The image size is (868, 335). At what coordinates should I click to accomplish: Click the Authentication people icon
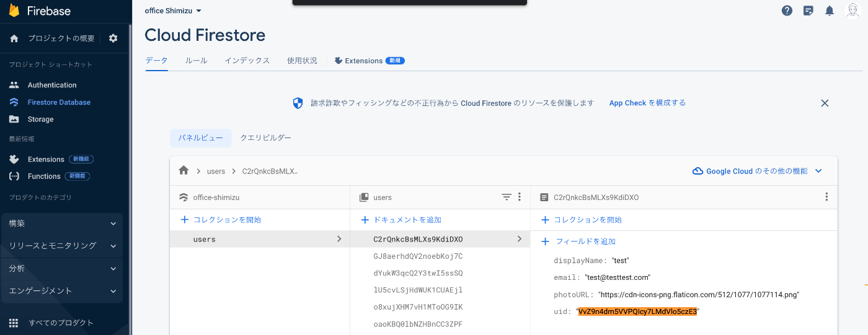[14, 85]
